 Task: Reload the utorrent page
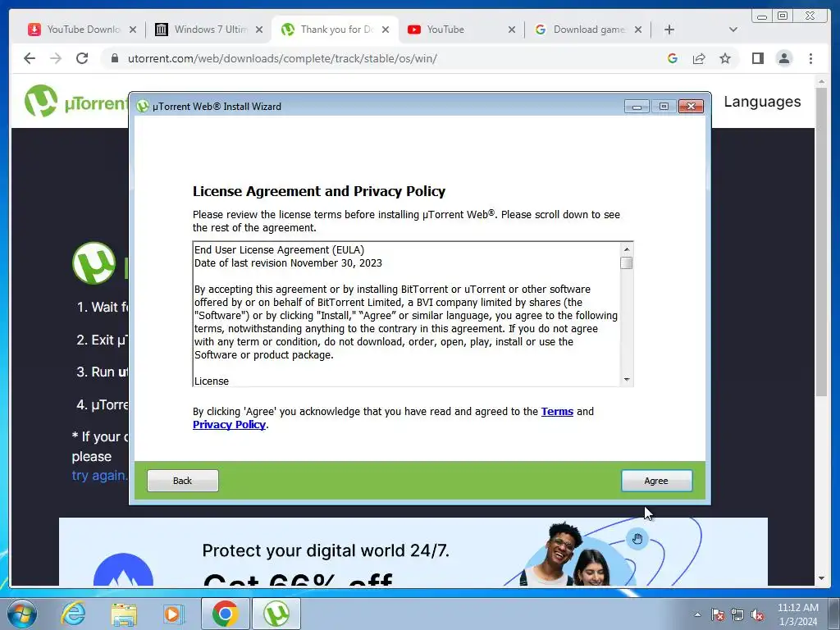pyautogui.click(x=82, y=58)
